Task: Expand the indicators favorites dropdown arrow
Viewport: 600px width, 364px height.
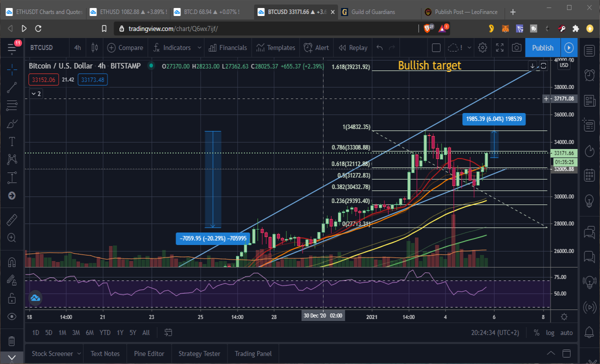Action: click(x=199, y=48)
